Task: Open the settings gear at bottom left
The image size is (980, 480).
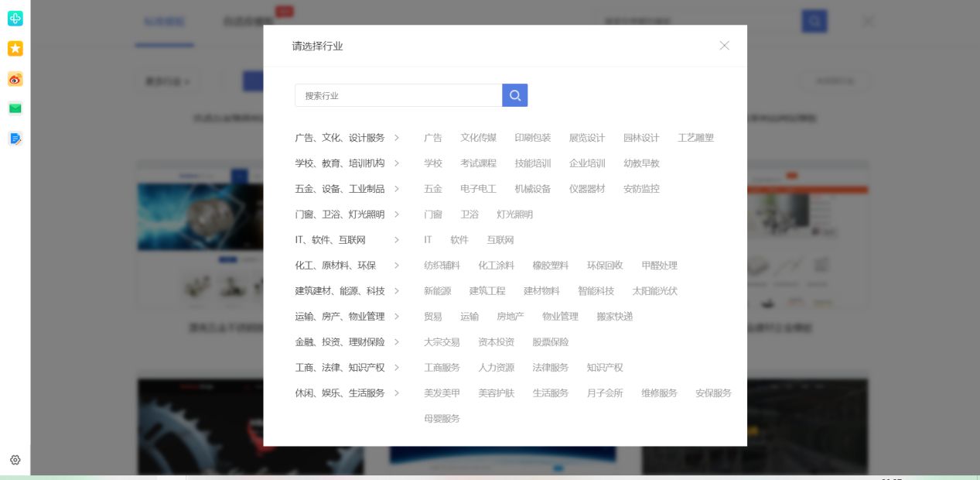Action: click(x=14, y=460)
